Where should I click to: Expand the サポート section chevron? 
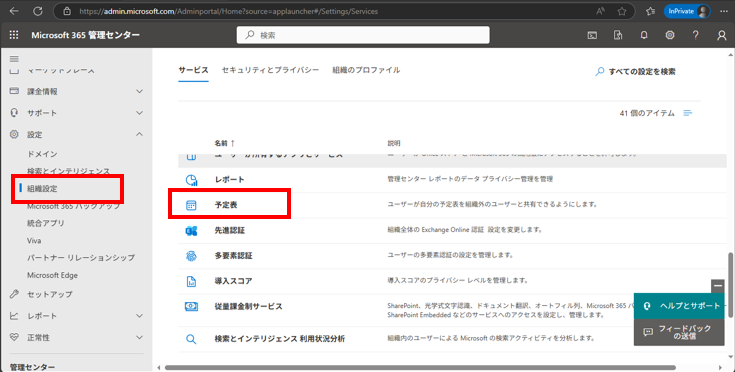point(139,113)
